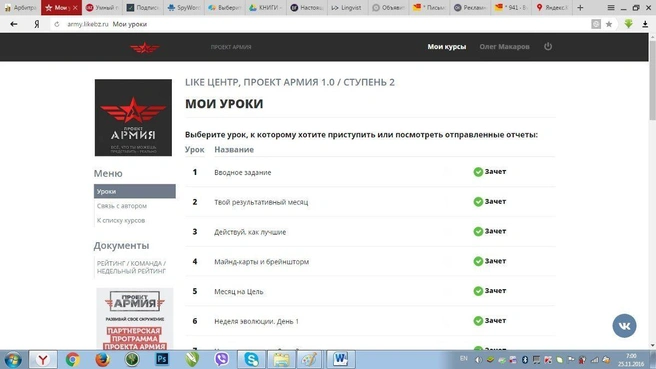The width and height of the screenshot is (656, 369).
Task: Open a new browser tab
Action: [580, 8]
